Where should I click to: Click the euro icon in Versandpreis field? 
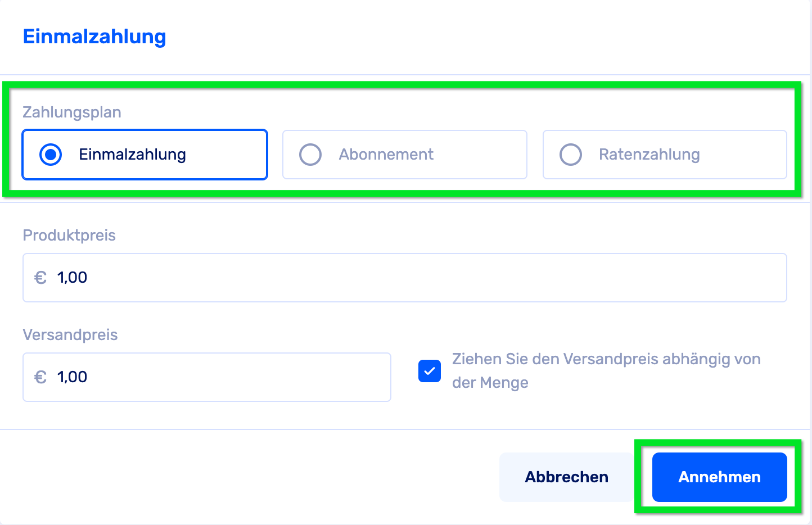(40, 377)
